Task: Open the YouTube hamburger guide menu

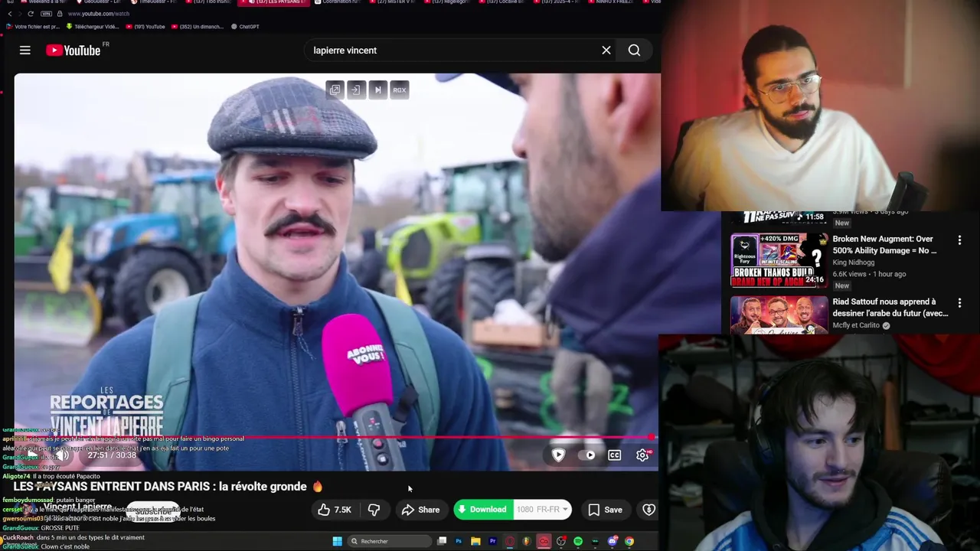Action: click(25, 51)
